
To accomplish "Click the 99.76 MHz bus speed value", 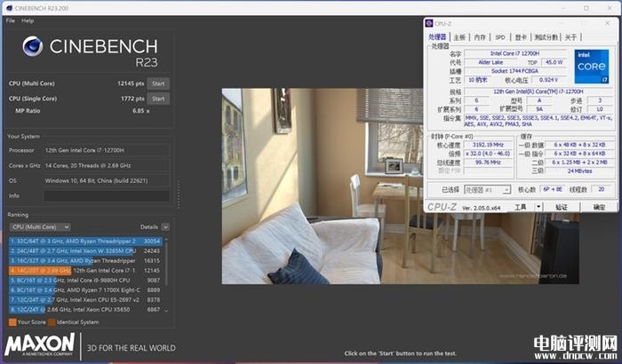I will tap(488, 162).
